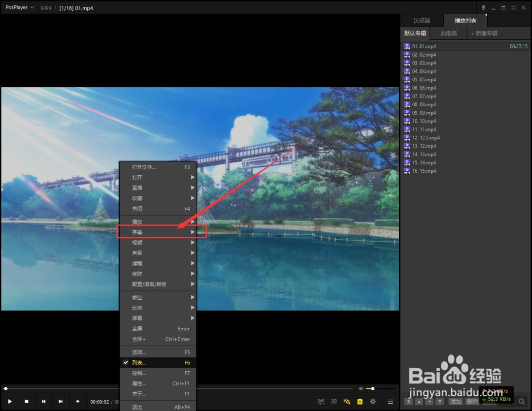
Task: Toggle the yellow subtitle icon
Action: (360, 402)
